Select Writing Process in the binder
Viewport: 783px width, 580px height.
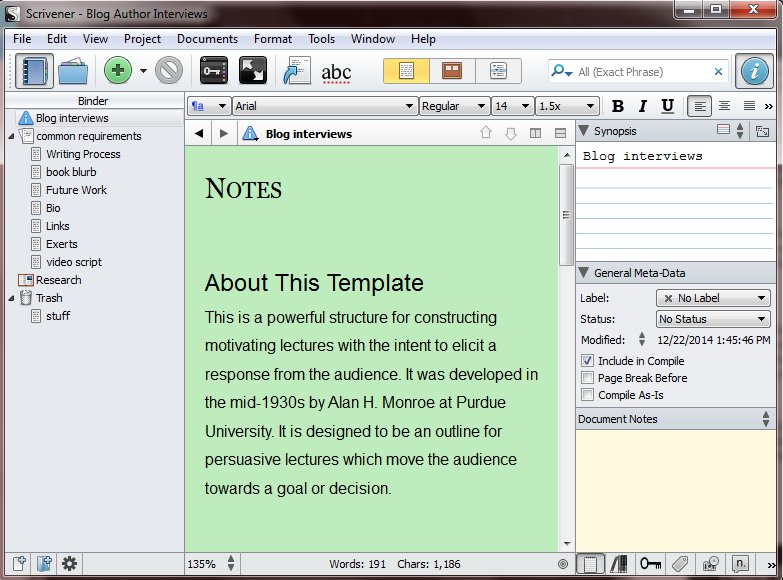pyautogui.click(x=83, y=154)
